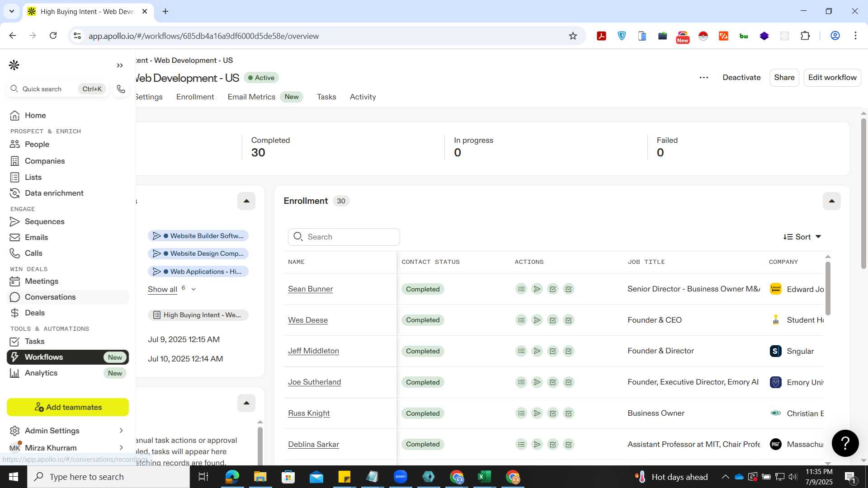Click list icon in Russ Knight row

point(521,413)
